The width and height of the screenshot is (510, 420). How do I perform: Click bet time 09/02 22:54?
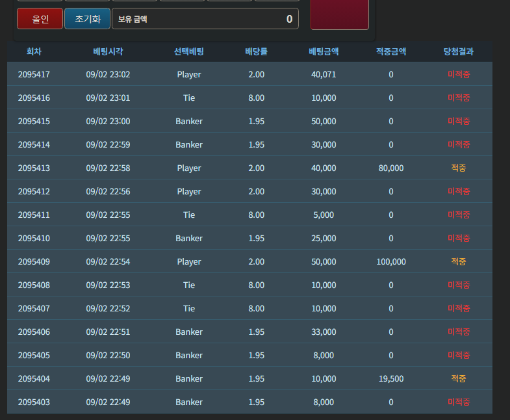(x=108, y=262)
